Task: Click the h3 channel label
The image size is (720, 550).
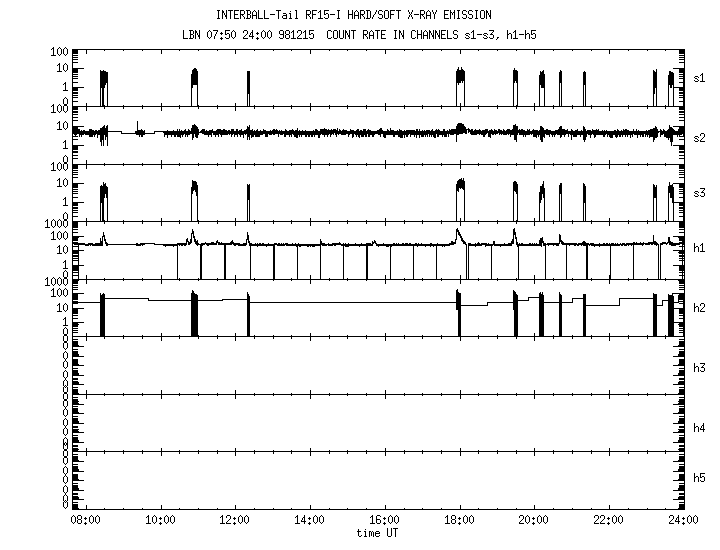Action: 700,368
